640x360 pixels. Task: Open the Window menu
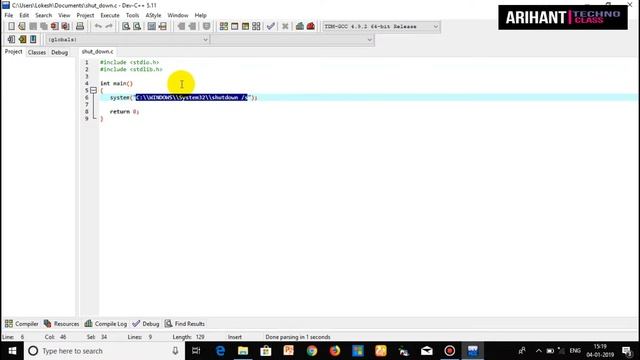tap(178, 15)
